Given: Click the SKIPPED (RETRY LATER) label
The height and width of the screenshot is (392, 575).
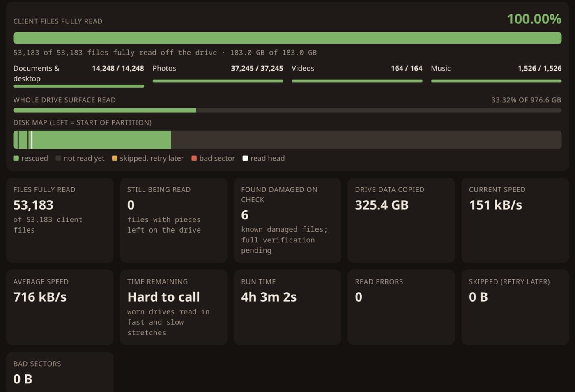Looking at the screenshot, I should [509, 282].
